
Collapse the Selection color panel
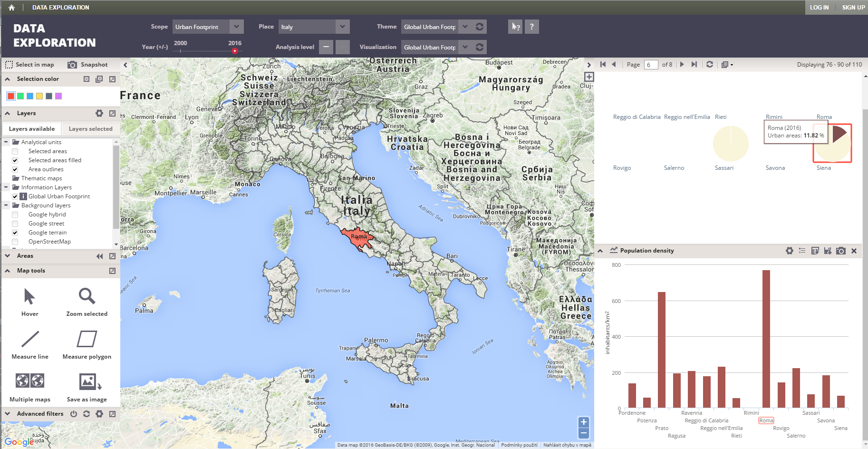8,79
